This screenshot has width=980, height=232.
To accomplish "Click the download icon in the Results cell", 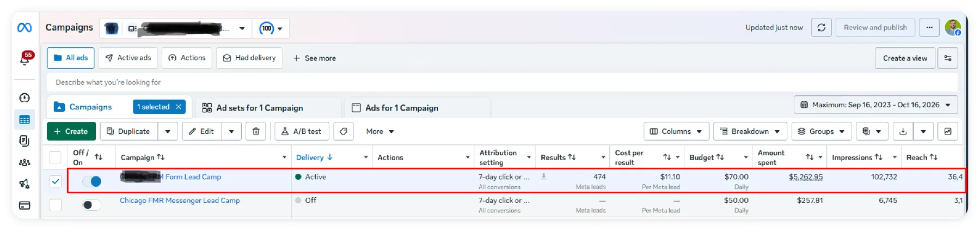I will pos(543,176).
